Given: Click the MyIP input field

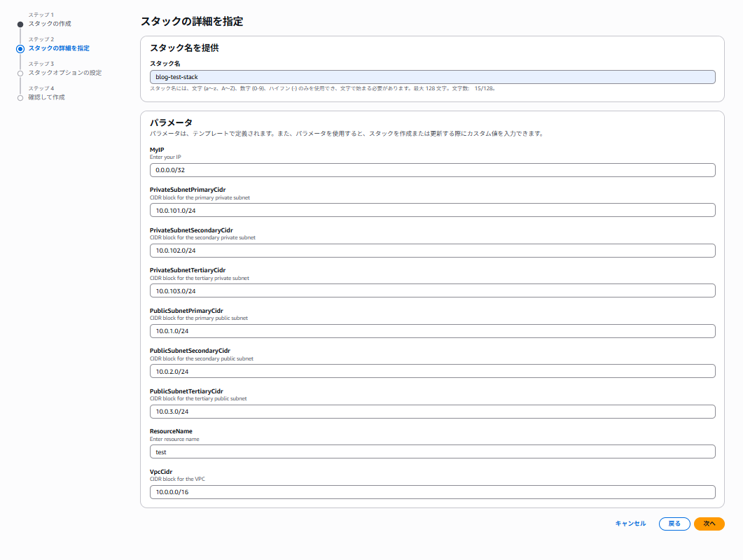Looking at the screenshot, I should [432, 170].
